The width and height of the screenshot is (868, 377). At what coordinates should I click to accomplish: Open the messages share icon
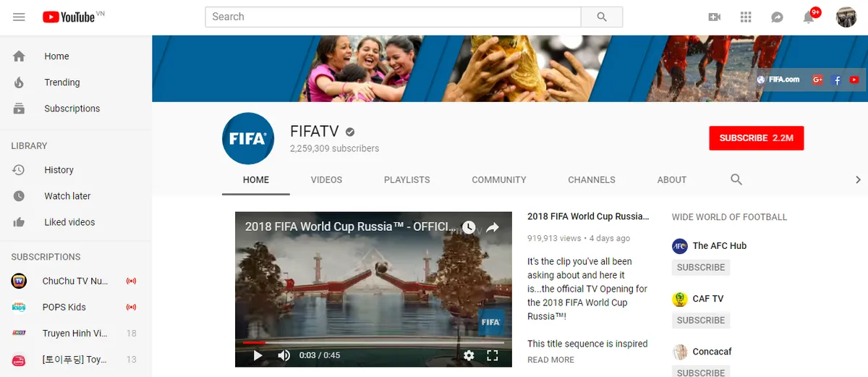pos(778,17)
